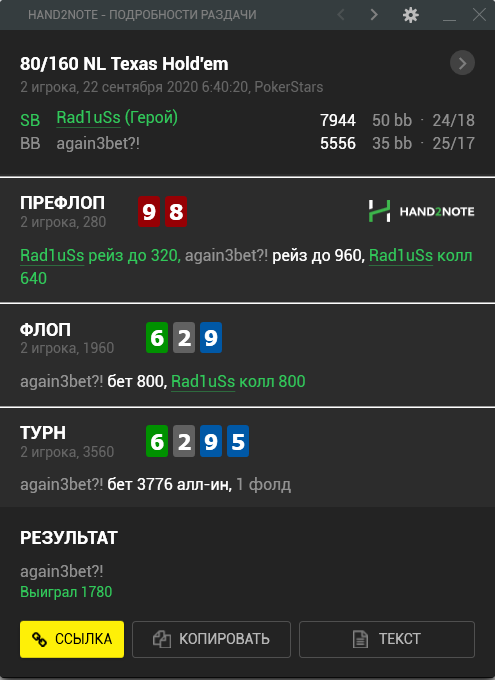495x680 pixels.
Task: Click Rad1uSs in the preflop raise action
Action: coord(52,255)
